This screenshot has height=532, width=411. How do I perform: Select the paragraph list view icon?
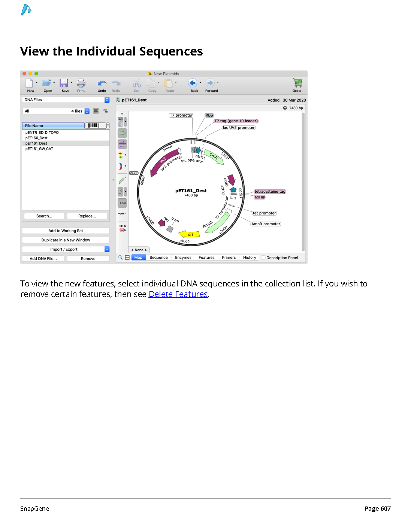[x=96, y=111]
